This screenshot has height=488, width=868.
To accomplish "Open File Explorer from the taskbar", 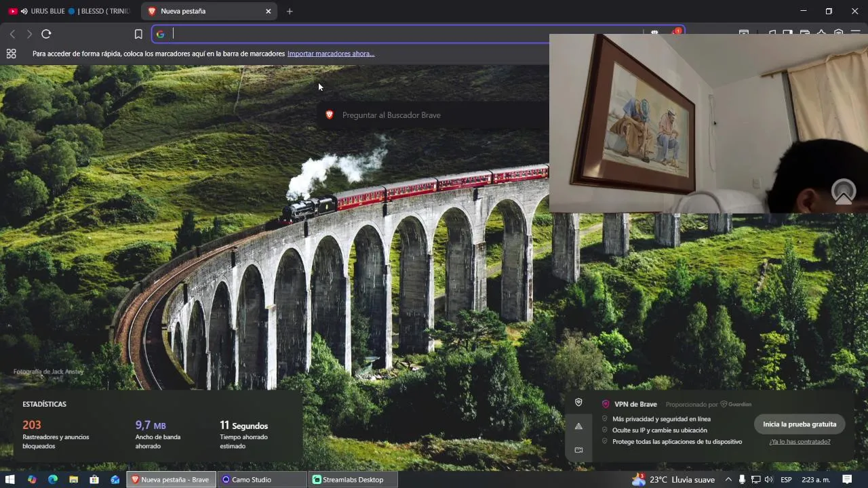I will 73,479.
